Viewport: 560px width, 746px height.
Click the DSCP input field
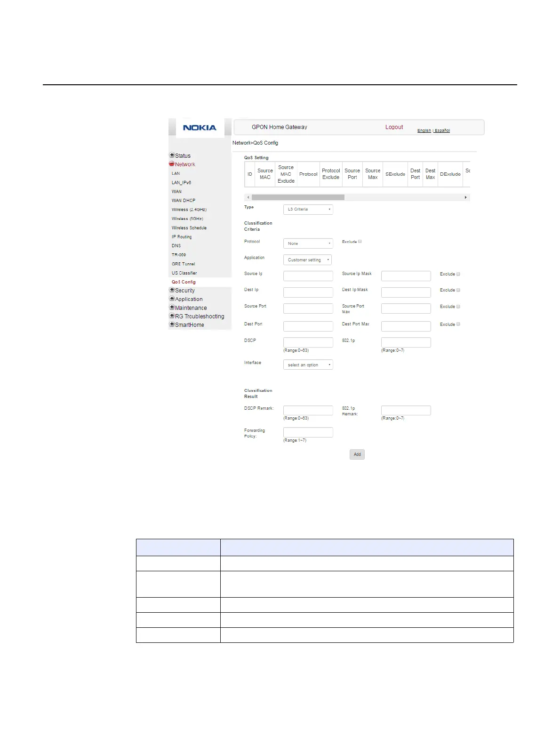308,342
